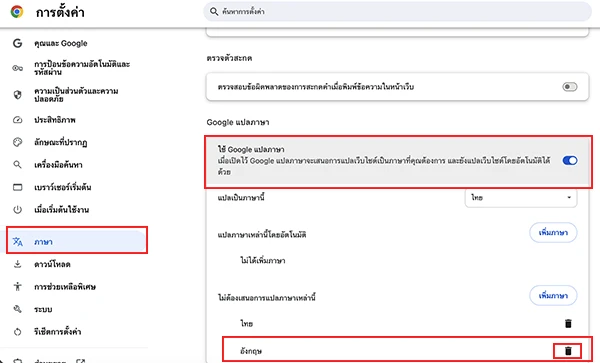600x363 pixels.
Task: Click the แปลภาษาเหล่านี้โดยอัตโนมัติ label
Action: pos(262,234)
